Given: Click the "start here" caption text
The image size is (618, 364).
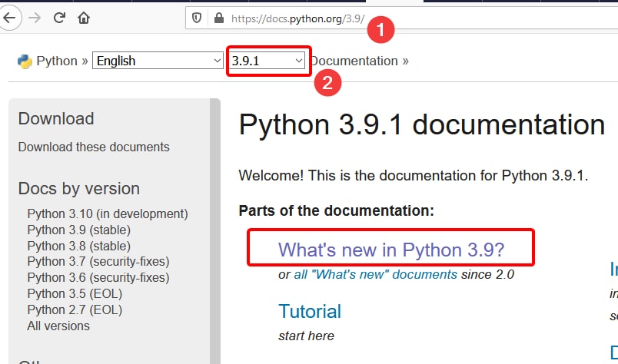Looking at the screenshot, I should click(x=306, y=336).
